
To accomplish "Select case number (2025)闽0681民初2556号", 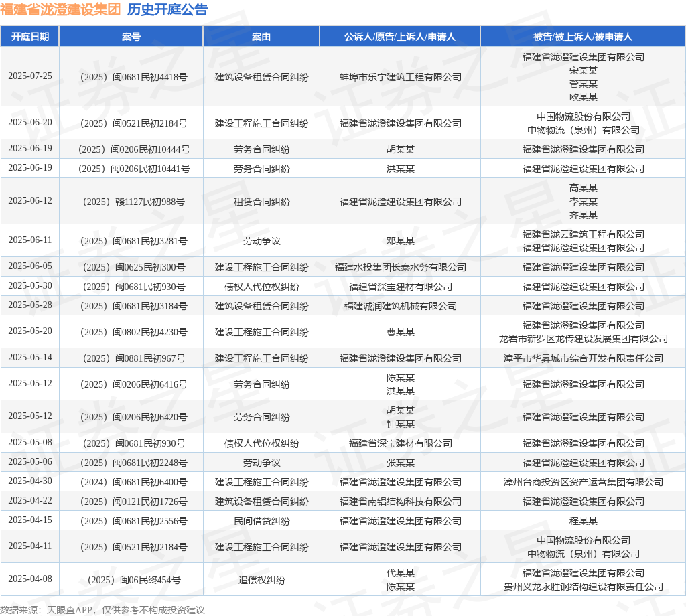I will (133, 521).
